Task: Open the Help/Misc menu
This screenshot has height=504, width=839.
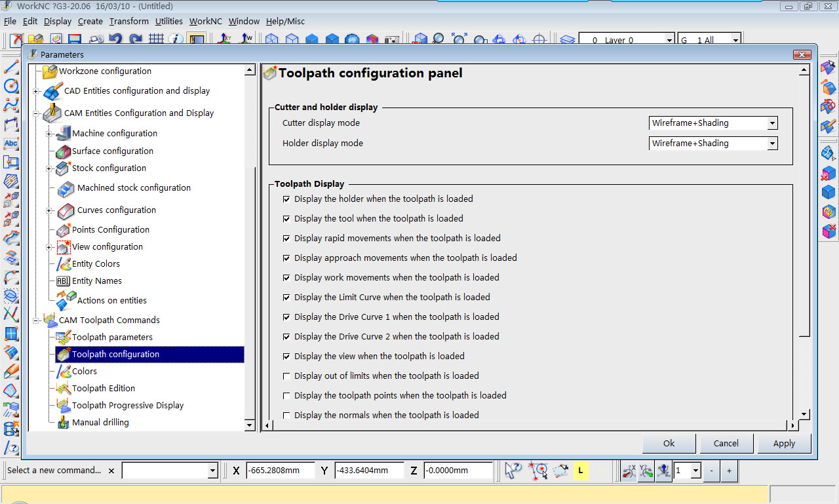Action: pyautogui.click(x=285, y=21)
